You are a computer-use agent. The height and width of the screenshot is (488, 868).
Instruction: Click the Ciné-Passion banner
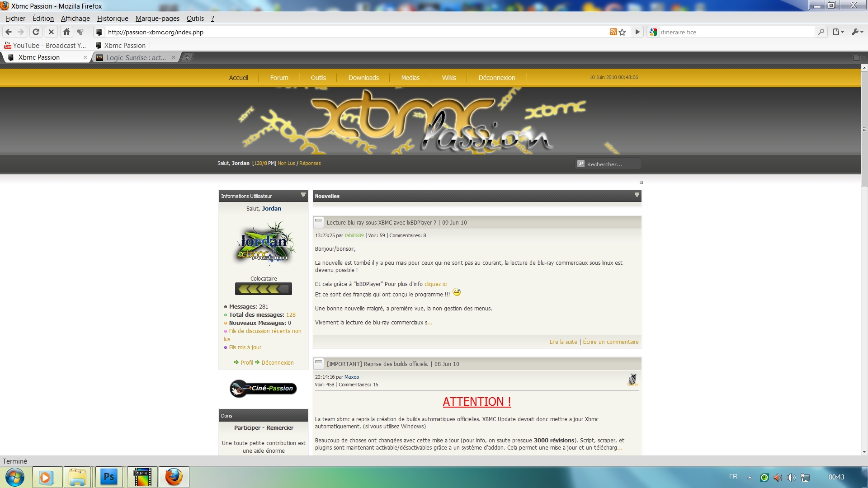264,388
